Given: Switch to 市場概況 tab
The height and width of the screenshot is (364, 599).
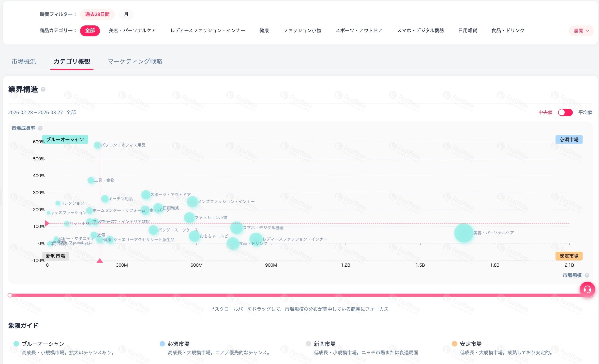Looking at the screenshot, I should [x=24, y=62].
